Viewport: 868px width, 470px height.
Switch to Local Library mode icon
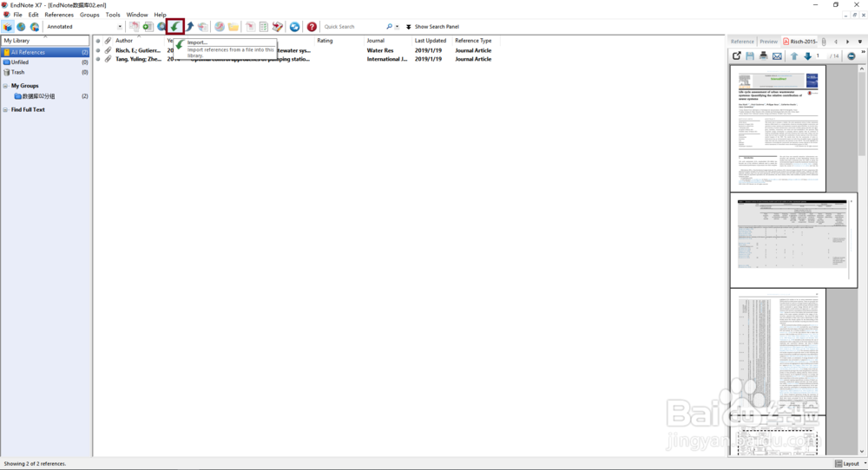[x=7, y=27]
